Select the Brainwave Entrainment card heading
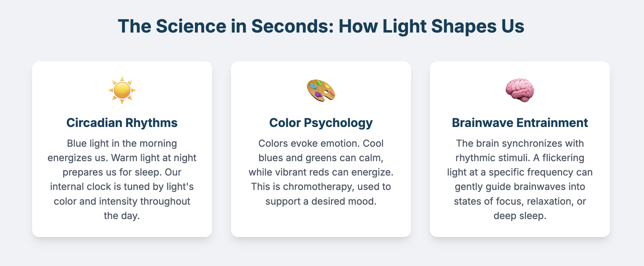644x266 pixels. tap(520, 123)
